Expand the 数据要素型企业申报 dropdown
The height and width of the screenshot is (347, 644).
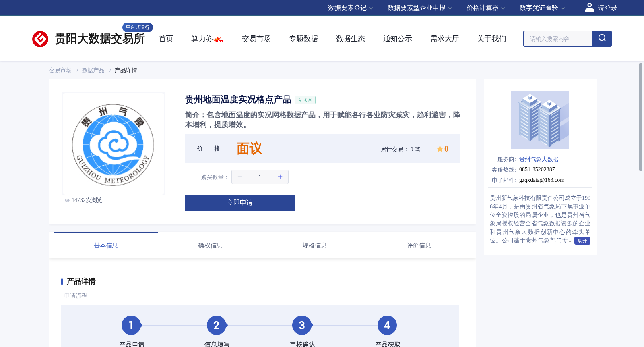[419, 8]
